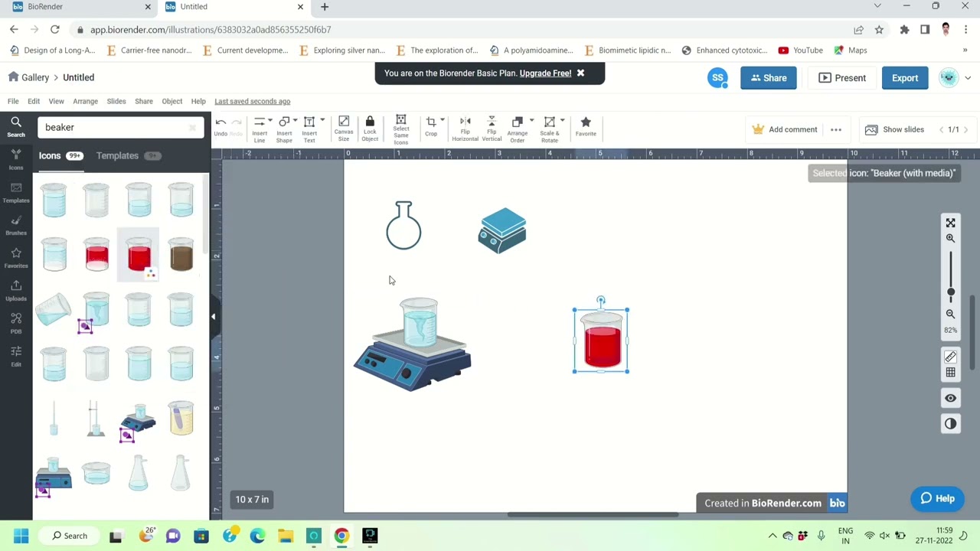Apply Flip Horizontal to the selected beaker
980x551 pixels.
pyautogui.click(x=465, y=127)
